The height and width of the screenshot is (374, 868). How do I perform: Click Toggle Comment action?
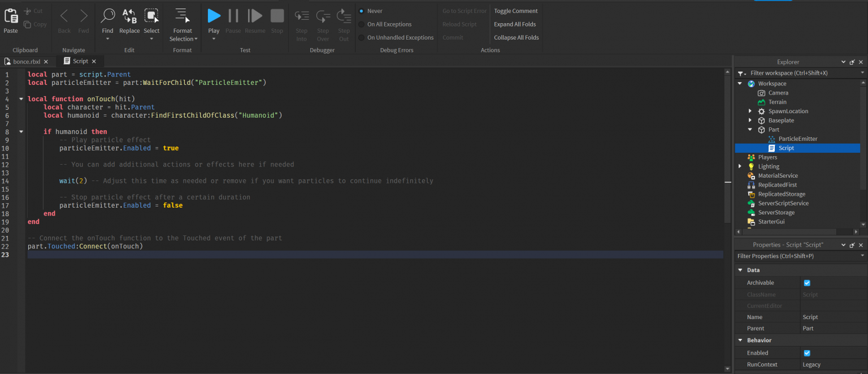pos(515,11)
